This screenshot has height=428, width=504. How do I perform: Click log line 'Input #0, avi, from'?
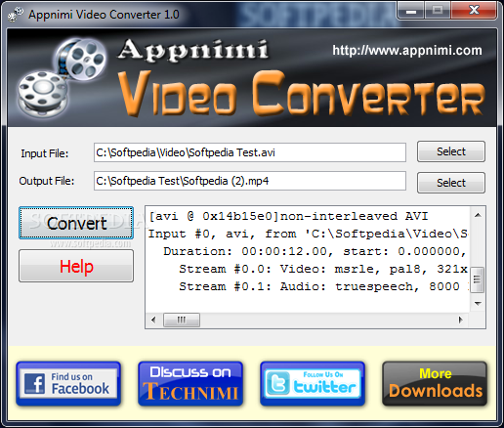308,234
